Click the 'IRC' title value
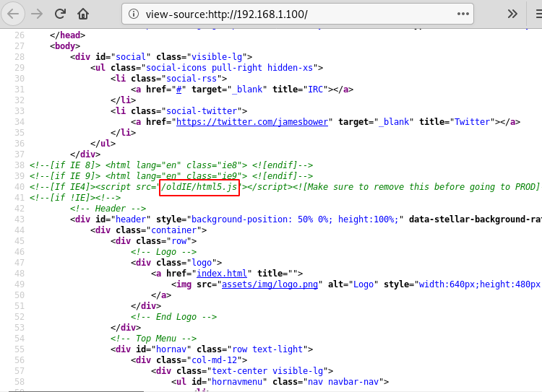 [315, 90]
